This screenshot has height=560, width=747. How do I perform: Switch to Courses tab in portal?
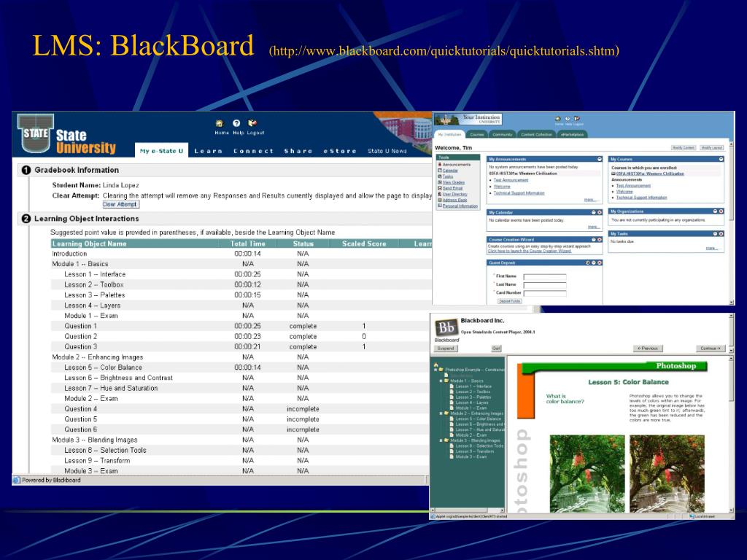(477, 134)
